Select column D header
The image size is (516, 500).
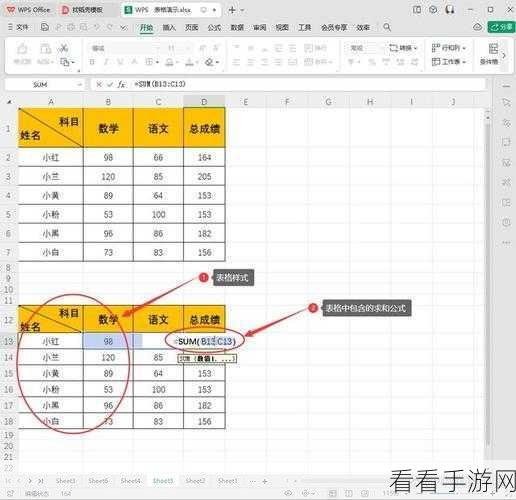[204, 102]
